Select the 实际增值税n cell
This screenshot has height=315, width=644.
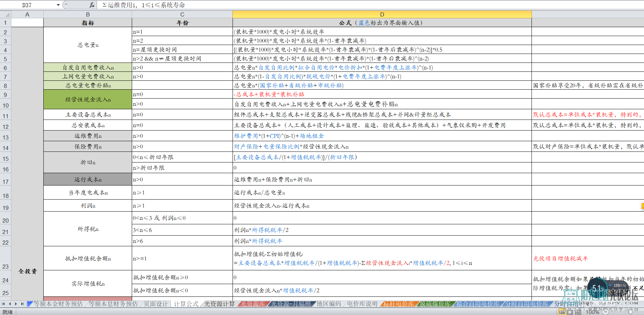[x=88, y=283]
